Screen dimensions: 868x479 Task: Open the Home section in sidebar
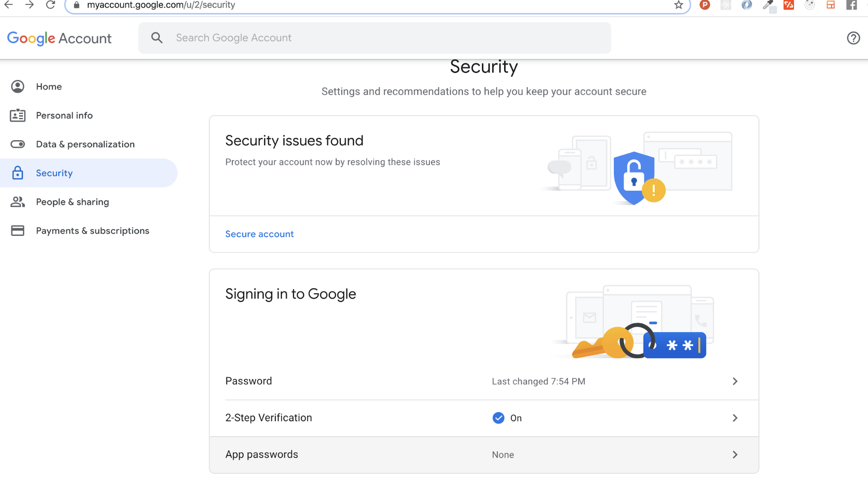pos(49,86)
